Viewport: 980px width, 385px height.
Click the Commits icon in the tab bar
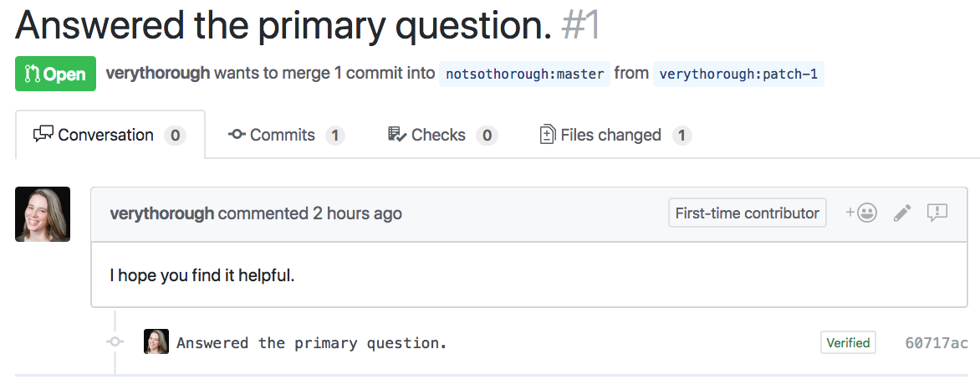pos(237,134)
